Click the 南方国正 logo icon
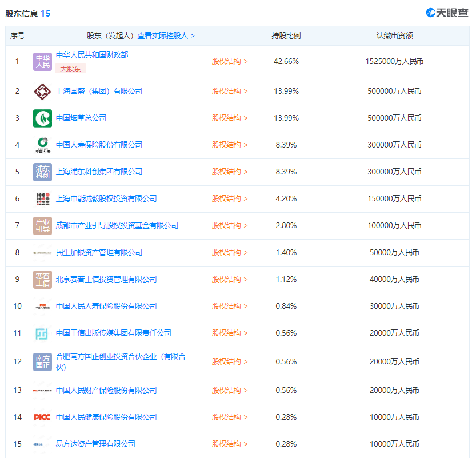Screen dimensions: 476x461 tap(43, 361)
